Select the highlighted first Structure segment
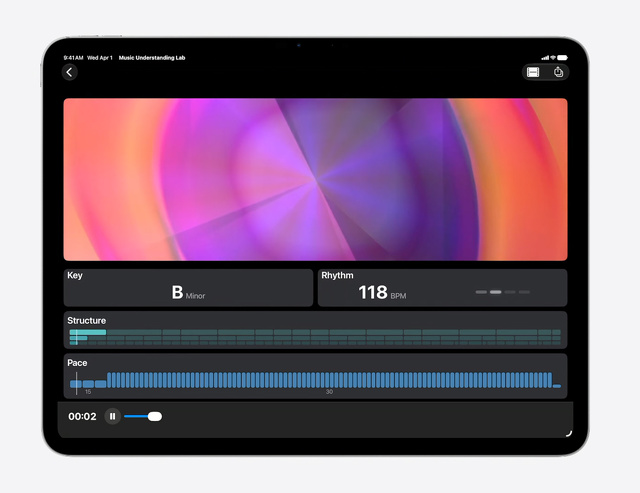640x493 pixels. pyautogui.click(x=88, y=332)
